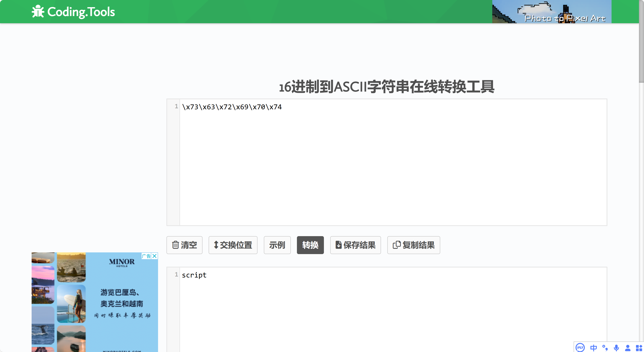Click the 广告 ad info label
Image resolution: width=644 pixels, height=352 pixels.
click(x=146, y=256)
